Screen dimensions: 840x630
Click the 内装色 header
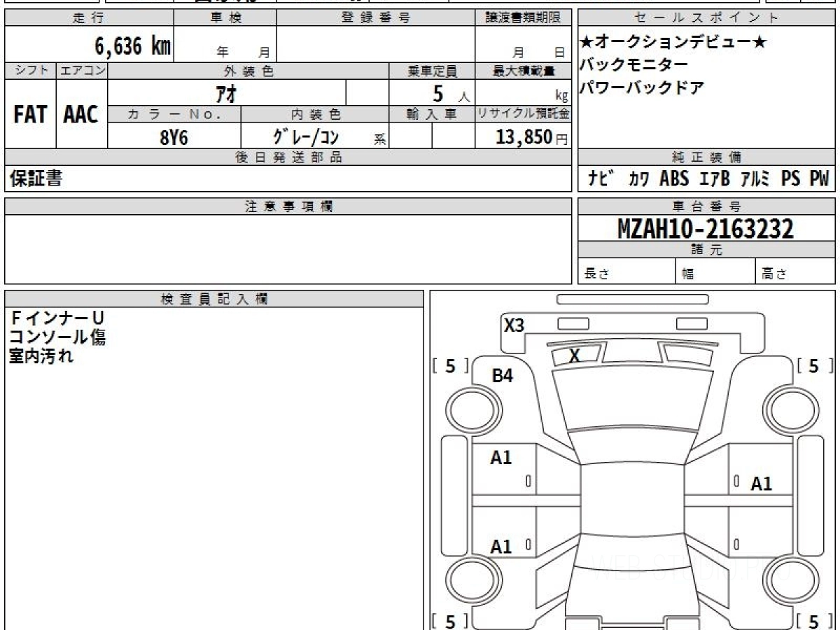(x=315, y=114)
